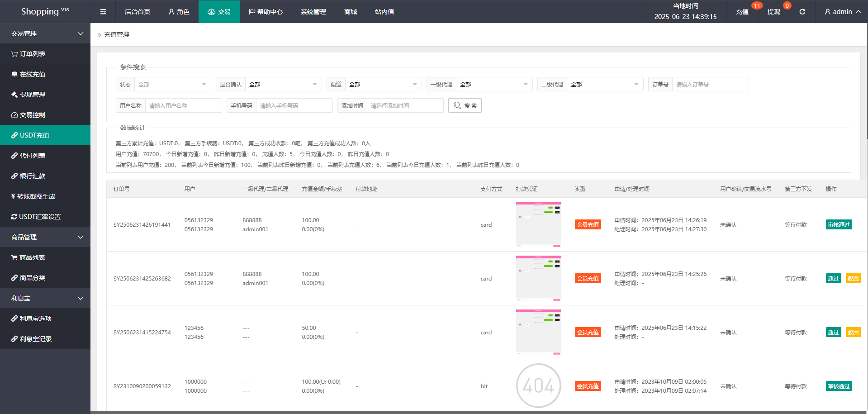Click the refresh icon in top bar
This screenshot has width=868, height=414.
point(802,12)
